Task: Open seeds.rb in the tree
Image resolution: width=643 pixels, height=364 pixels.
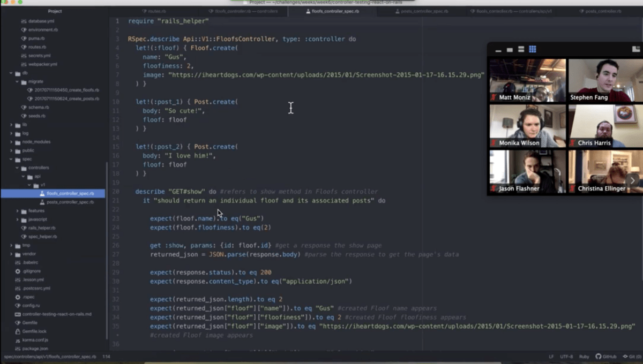Action: (x=36, y=116)
